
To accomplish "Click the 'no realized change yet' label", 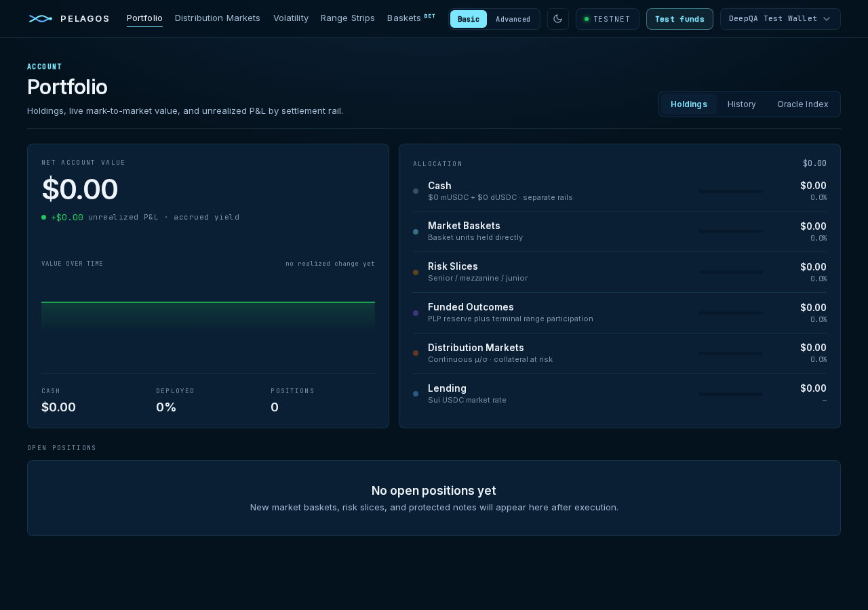I will [x=330, y=264].
